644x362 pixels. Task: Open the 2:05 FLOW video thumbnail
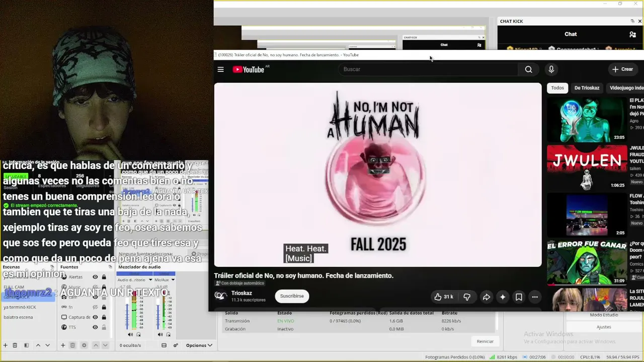587,215
